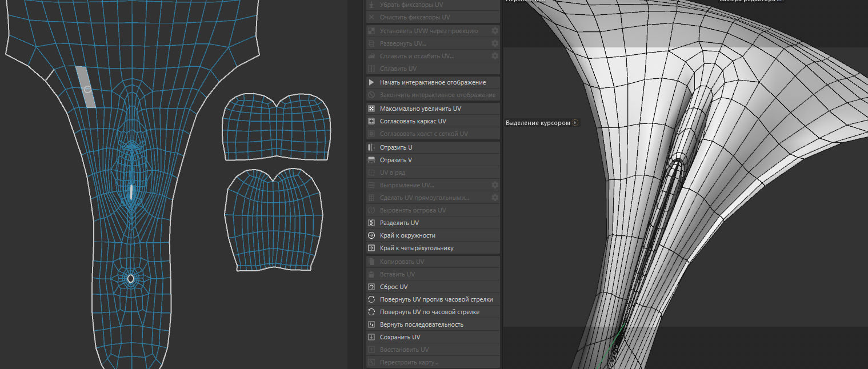The image size is (868, 369).
Task: Click the white circular hole in large UV island
Action: (x=130, y=278)
